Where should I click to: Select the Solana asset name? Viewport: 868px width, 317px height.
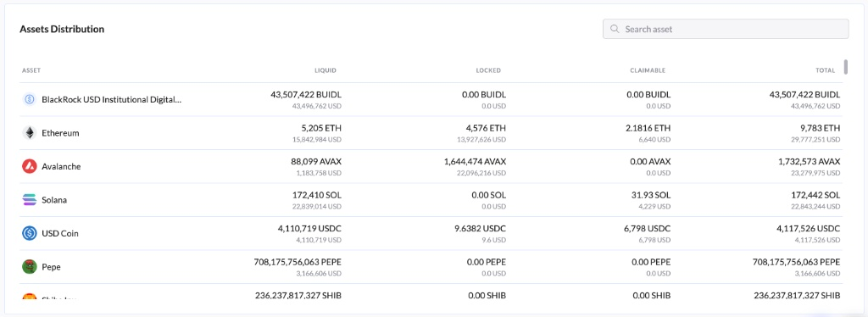[x=54, y=200]
